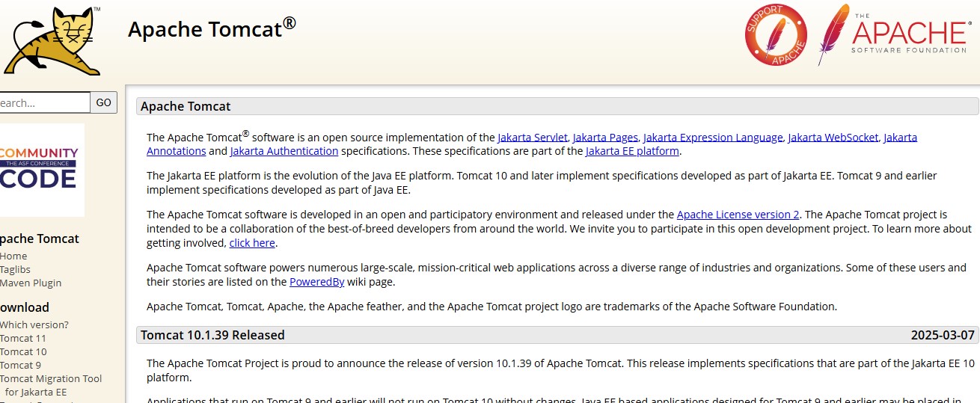Viewport: 980px width, 403px height.
Task: Open the Jakarta Authentication link
Action: [x=284, y=151]
